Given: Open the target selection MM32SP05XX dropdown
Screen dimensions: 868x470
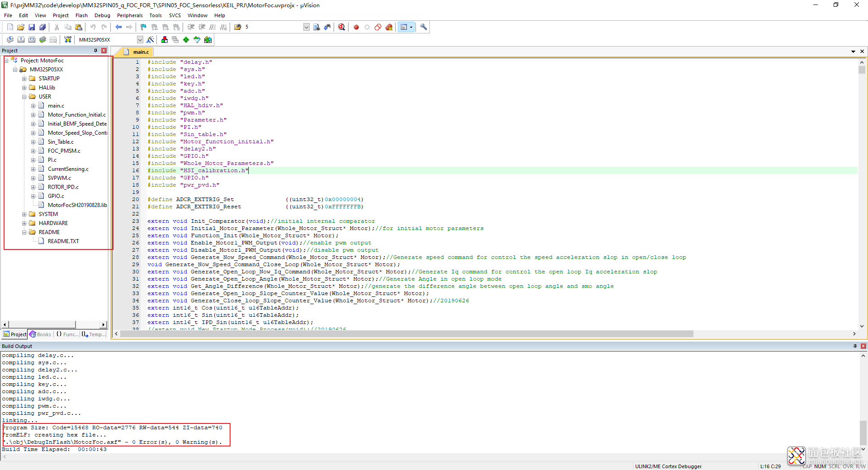Looking at the screenshot, I should point(140,40).
